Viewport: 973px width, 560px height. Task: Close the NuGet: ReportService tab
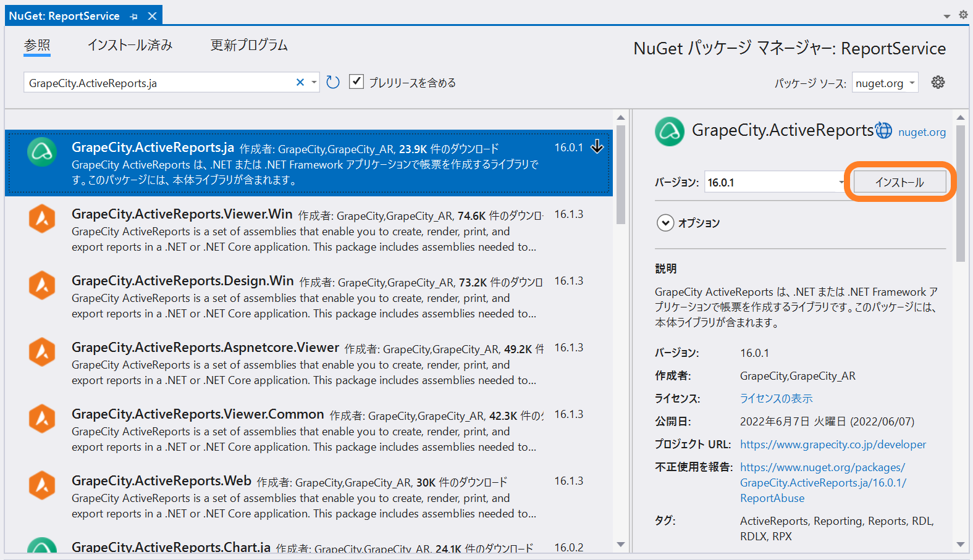(152, 16)
